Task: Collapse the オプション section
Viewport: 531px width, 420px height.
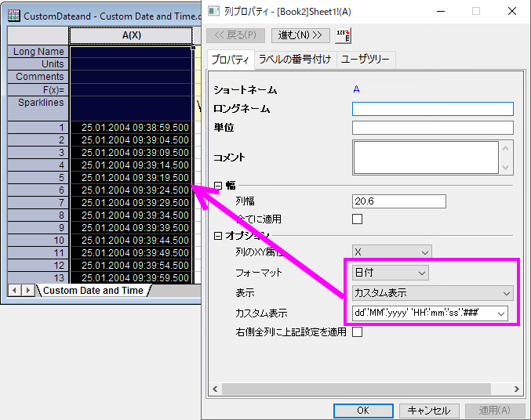Action: click(218, 236)
